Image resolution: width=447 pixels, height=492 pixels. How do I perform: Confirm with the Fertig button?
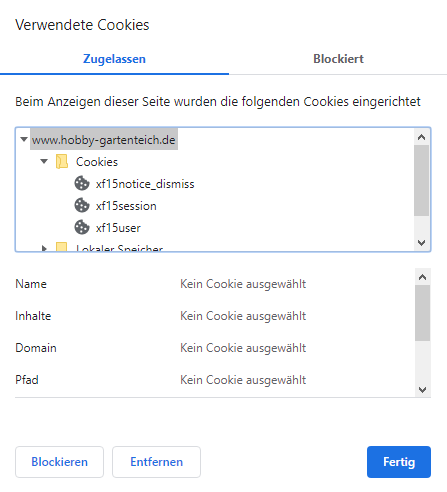pyautogui.click(x=399, y=462)
